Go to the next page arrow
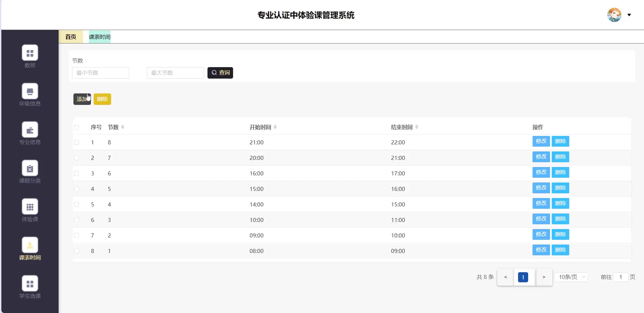644x313 pixels. click(x=544, y=277)
